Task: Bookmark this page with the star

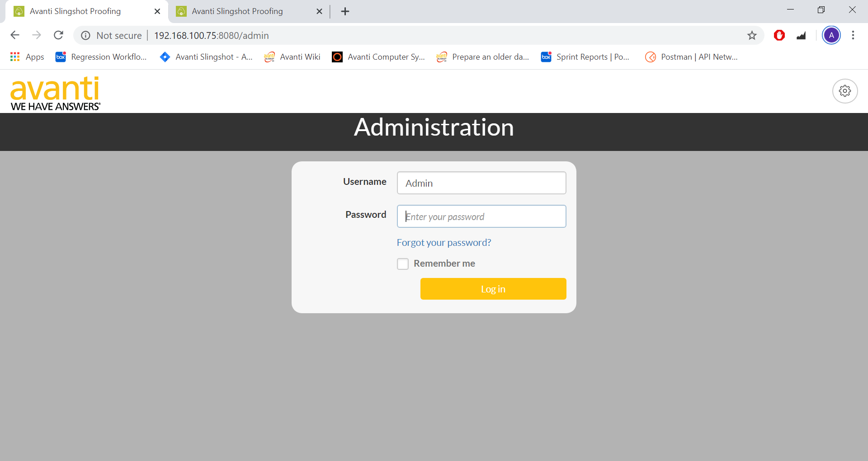Action: tap(752, 35)
